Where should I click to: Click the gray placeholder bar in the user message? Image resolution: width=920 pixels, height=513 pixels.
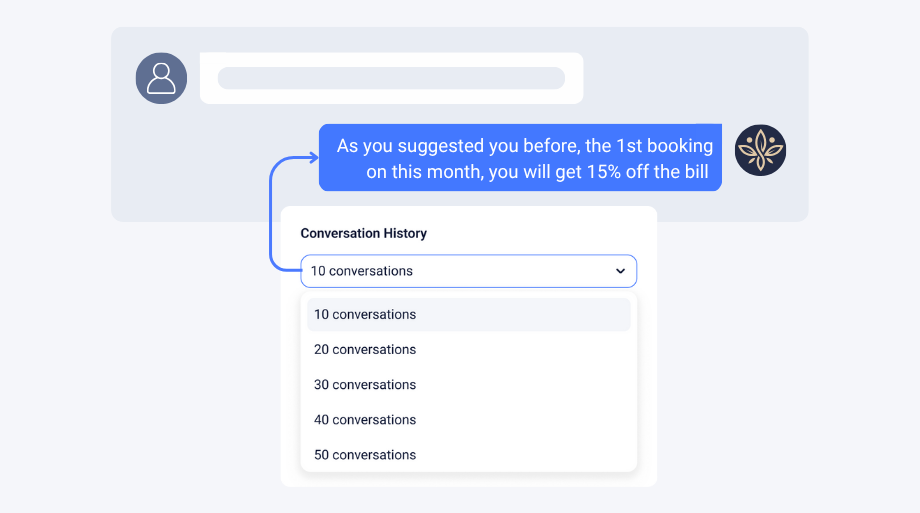point(391,78)
